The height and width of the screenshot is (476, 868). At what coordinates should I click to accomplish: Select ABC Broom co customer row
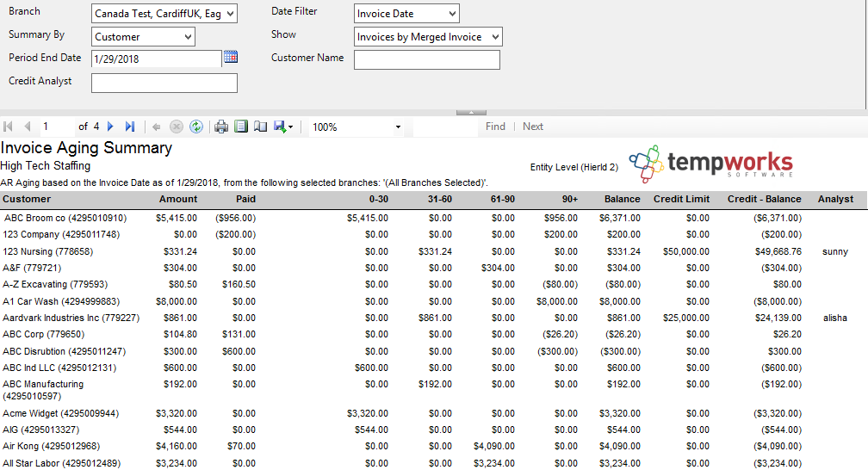tap(434, 218)
